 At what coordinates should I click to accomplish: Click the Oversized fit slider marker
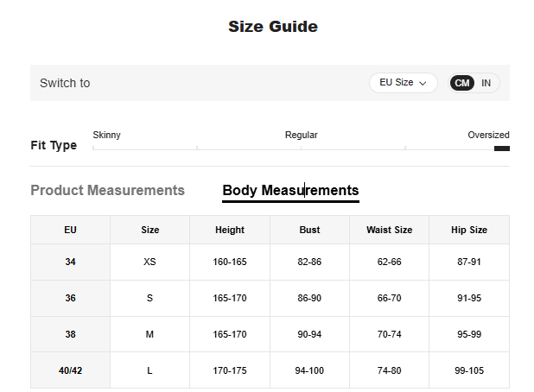(x=501, y=149)
